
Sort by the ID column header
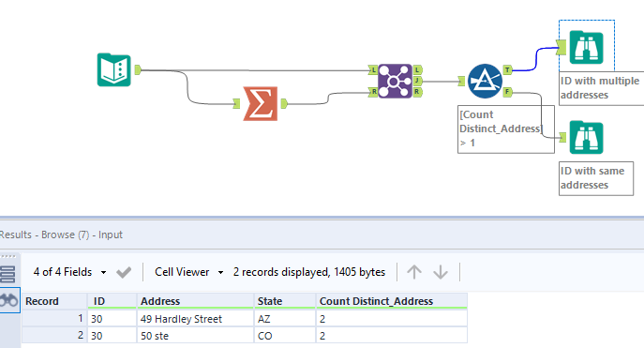tap(112, 301)
